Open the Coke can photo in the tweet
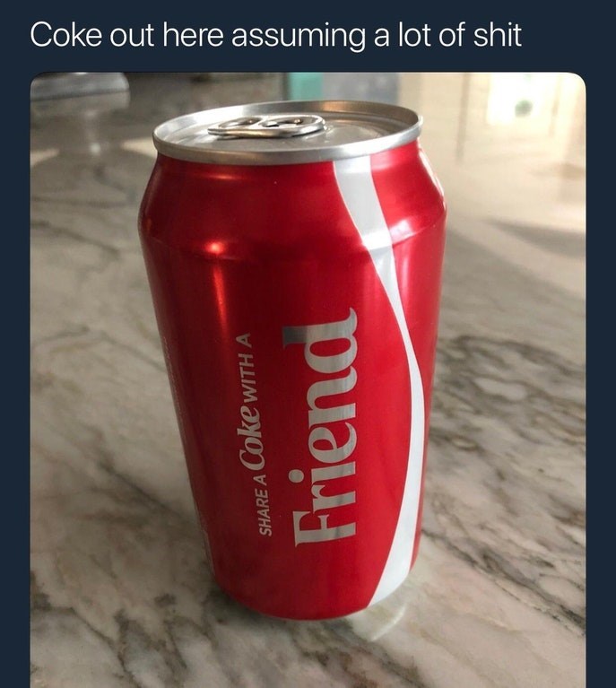 click(x=308, y=380)
